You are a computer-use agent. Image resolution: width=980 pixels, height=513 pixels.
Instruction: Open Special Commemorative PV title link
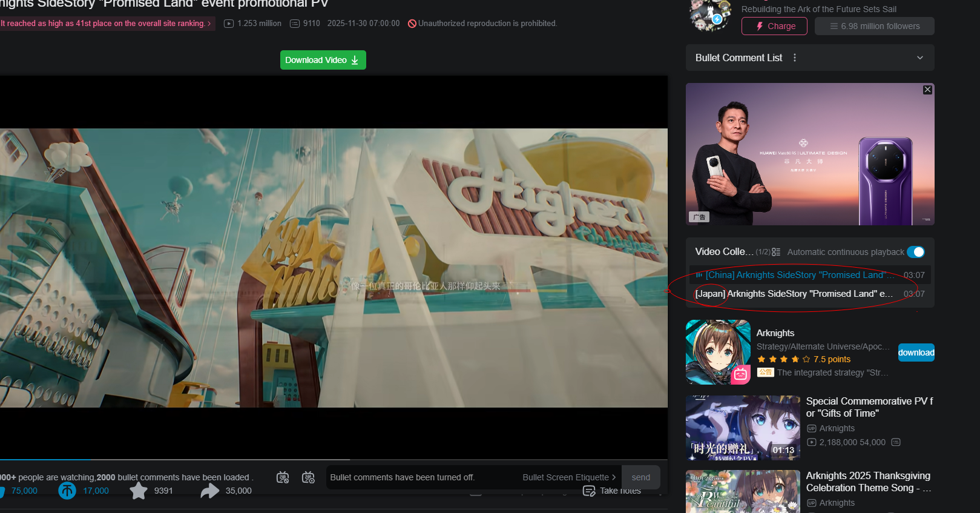click(x=870, y=407)
